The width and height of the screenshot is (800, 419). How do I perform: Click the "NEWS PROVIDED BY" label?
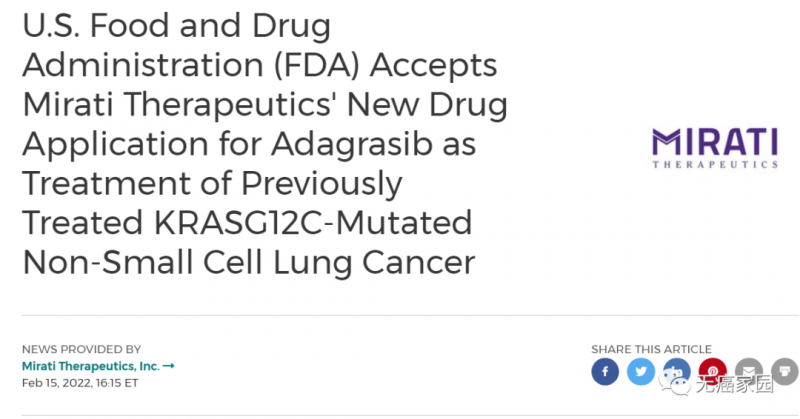coord(81,349)
